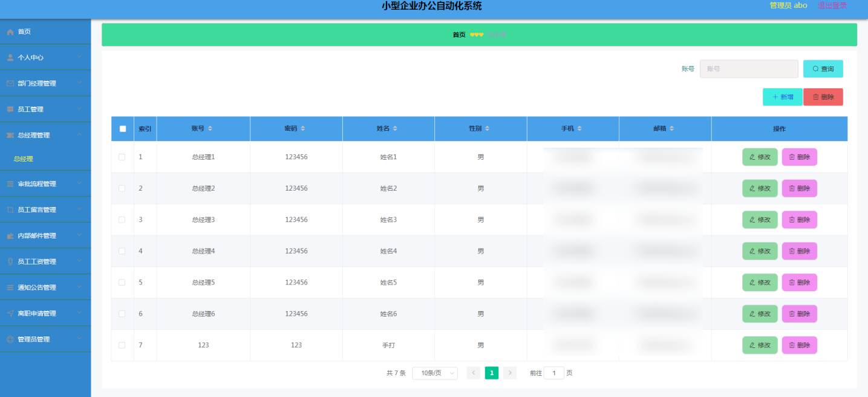Image resolution: width=868 pixels, height=397 pixels.
Task: Click the globe icon beside 管理员管理
Action: pyautogui.click(x=10, y=340)
